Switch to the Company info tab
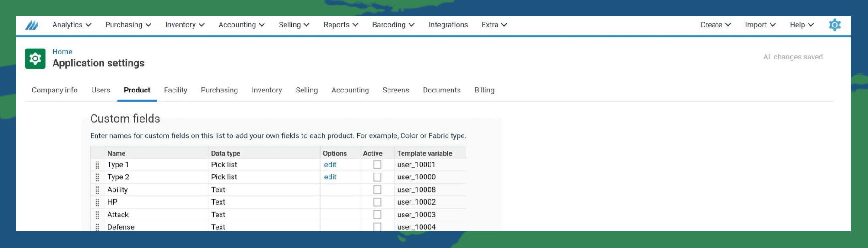This screenshot has height=248, width=868. tap(54, 90)
